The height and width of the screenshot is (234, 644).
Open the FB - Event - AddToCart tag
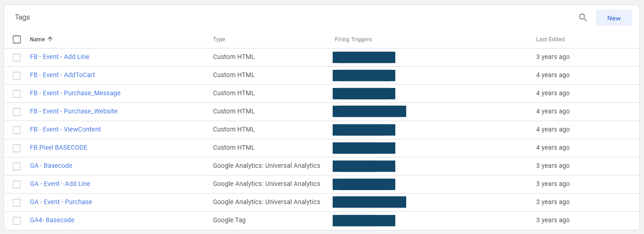coord(63,75)
